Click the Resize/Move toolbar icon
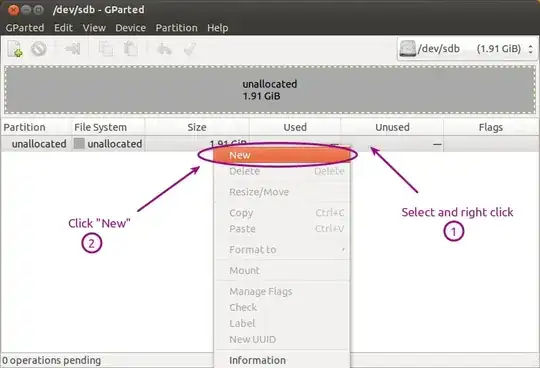The image size is (540, 368). tap(73, 49)
